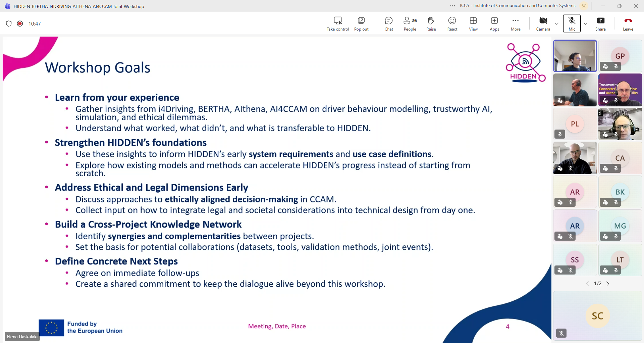
Task: Open the More actions menu
Action: point(516,24)
